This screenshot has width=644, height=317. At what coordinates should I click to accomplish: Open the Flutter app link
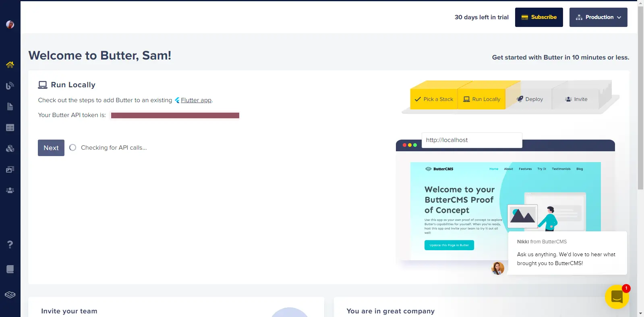click(x=196, y=100)
